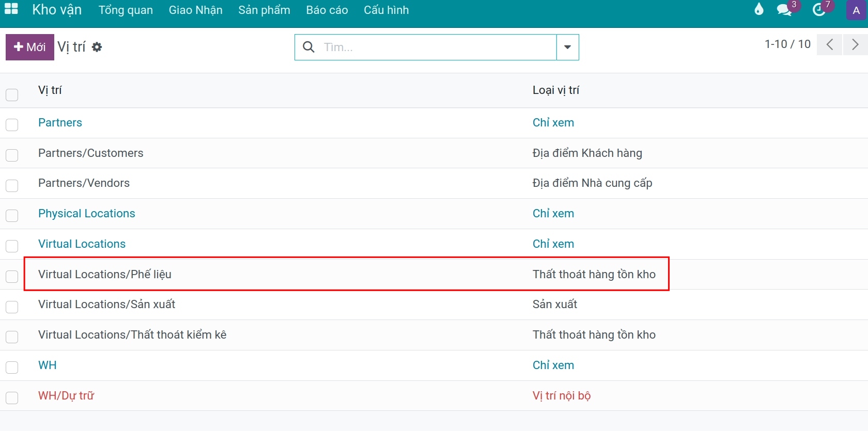The width and height of the screenshot is (868, 431).
Task: Create a new location with Mới button
Action: pyautogui.click(x=30, y=47)
